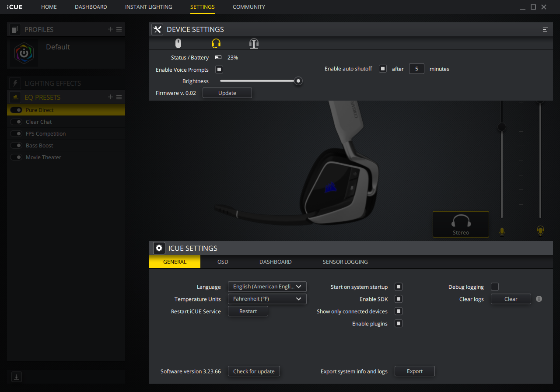Viewport: 560px width, 392px height.
Task: Open the Profiles hamburger menu
Action: 119,29
